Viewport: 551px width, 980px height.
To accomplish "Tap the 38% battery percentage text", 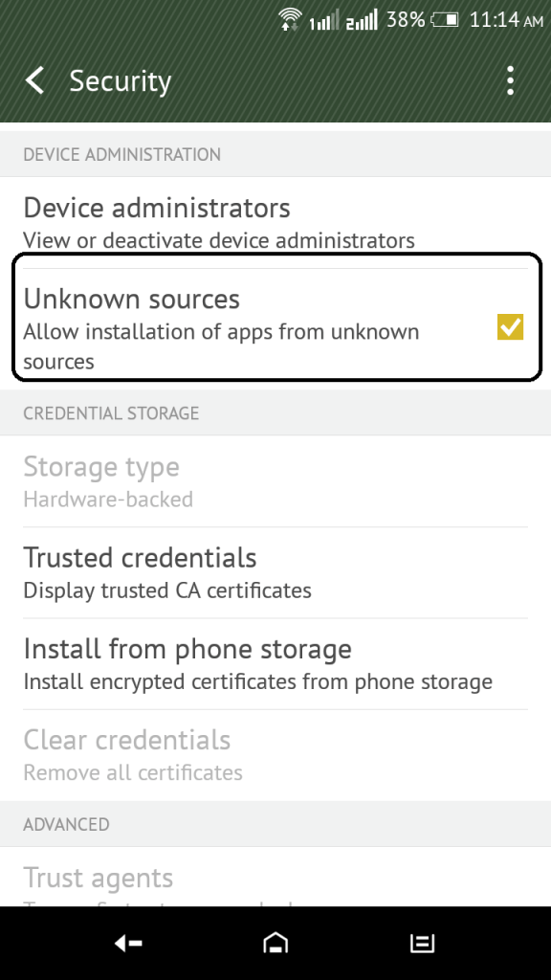I will [406, 20].
